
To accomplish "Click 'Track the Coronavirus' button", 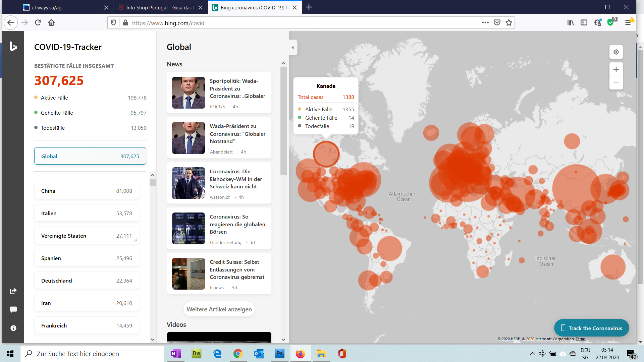I will click(591, 328).
